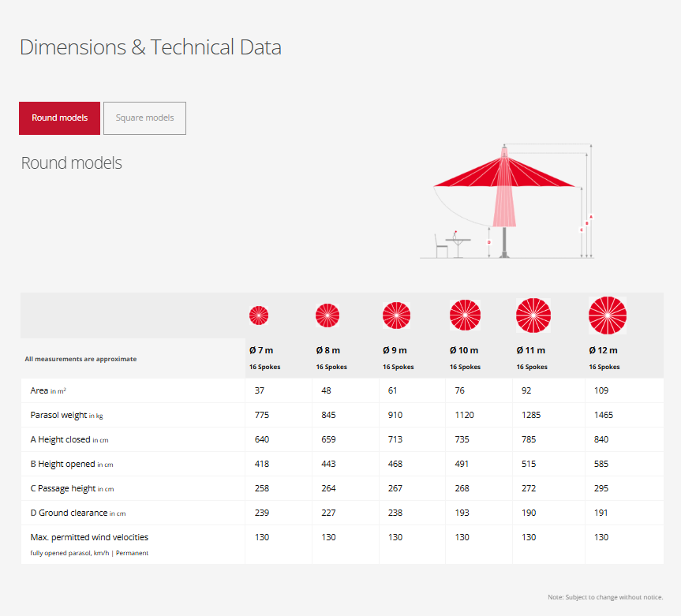Click the Area in m² row label
This screenshot has height=616, width=681.
point(54,391)
